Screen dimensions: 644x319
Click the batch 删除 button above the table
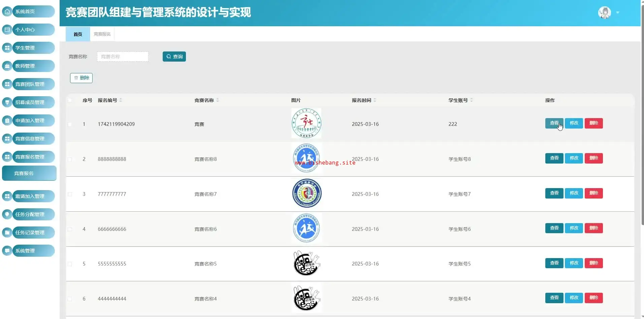(81, 78)
